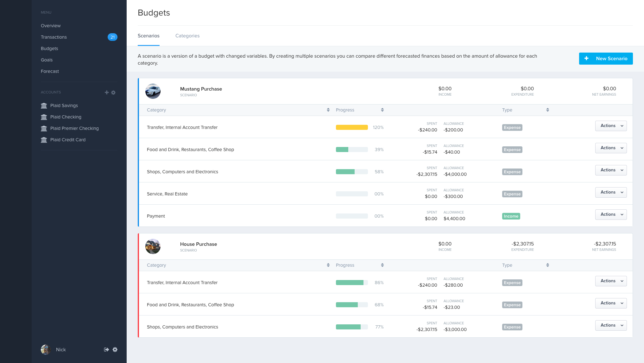Screen dimensions: 644x363
Task: Sort Mustang table by Progress arrows
Action: pos(382,110)
